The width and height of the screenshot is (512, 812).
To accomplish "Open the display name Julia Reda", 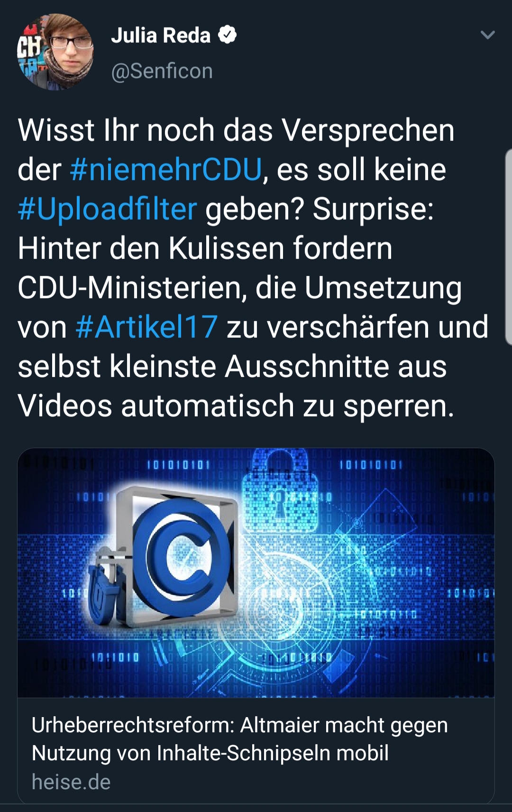I will pyautogui.click(x=161, y=36).
